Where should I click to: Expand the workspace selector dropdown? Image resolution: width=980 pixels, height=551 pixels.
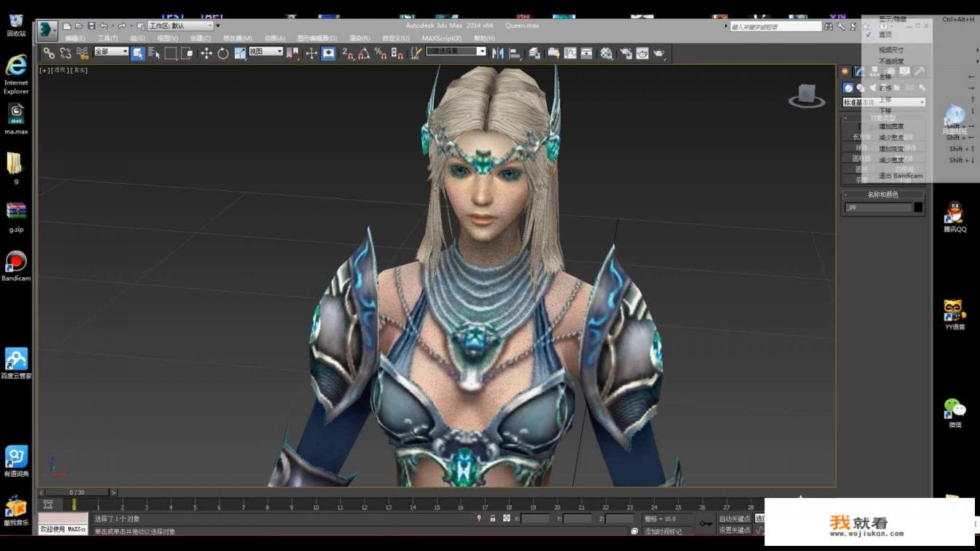[180, 26]
